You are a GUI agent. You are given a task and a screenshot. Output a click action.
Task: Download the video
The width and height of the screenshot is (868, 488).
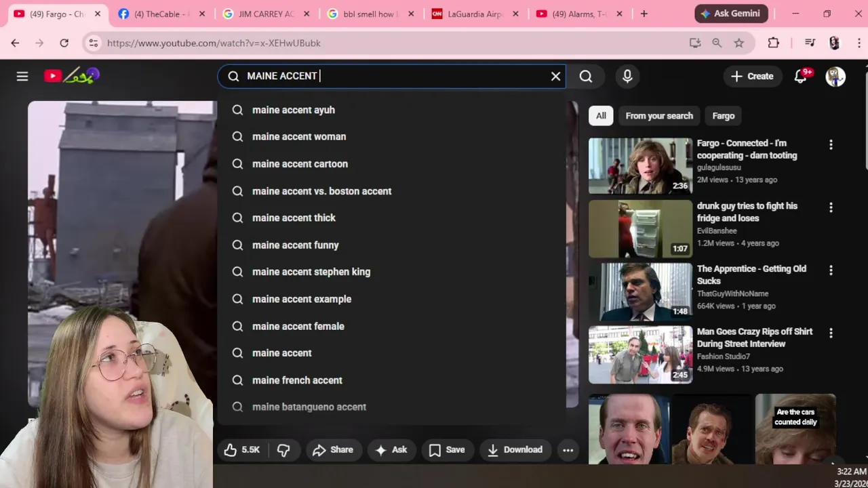[515, 450]
